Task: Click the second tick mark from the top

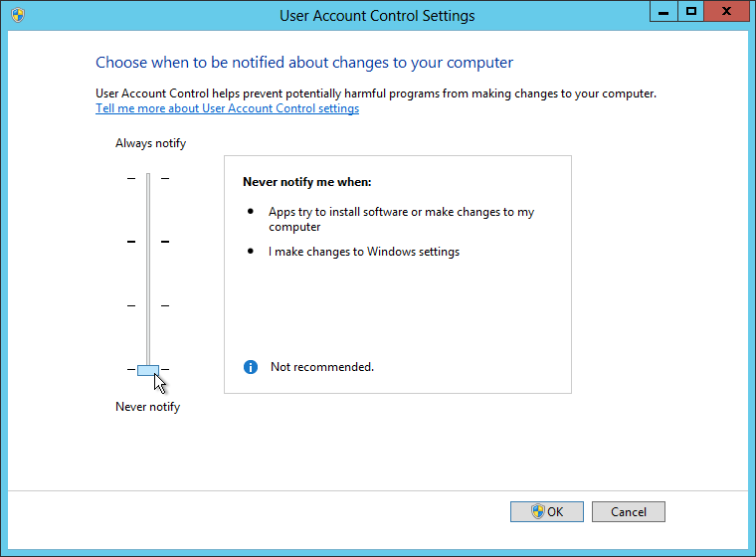Action: 147,241
